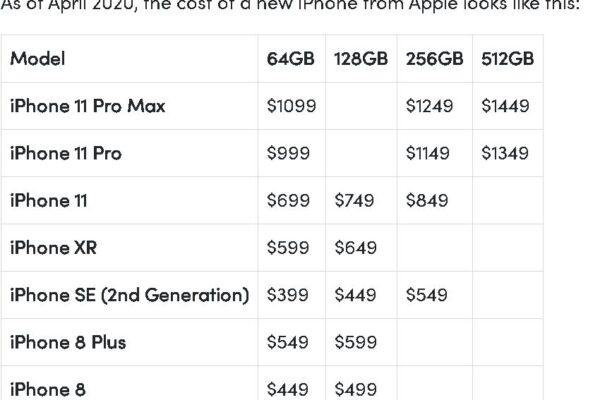This screenshot has height=400, width=600.
Task: Click iPhone SE (2nd Generation) model name
Action: (129, 294)
